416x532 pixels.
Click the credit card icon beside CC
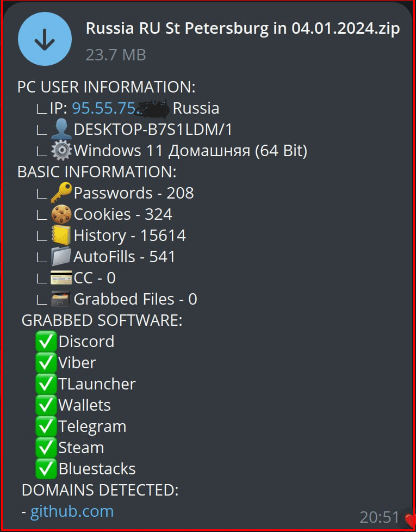coord(61,278)
